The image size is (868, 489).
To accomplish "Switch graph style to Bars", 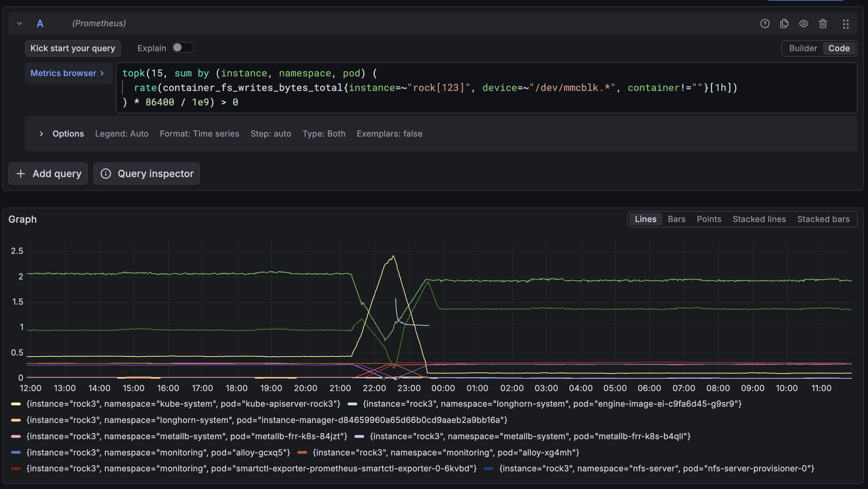I will 676,219.
